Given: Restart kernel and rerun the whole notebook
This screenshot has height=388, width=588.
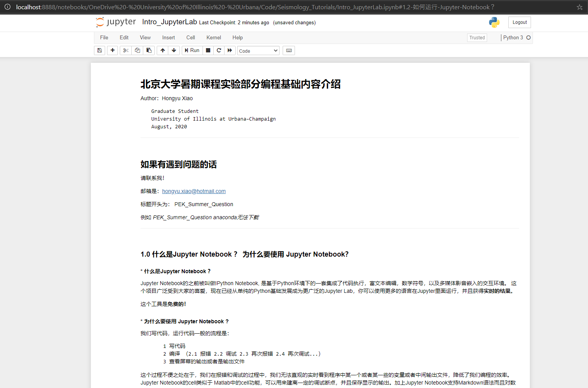Looking at the screenshot, I should tap(230, 50).
